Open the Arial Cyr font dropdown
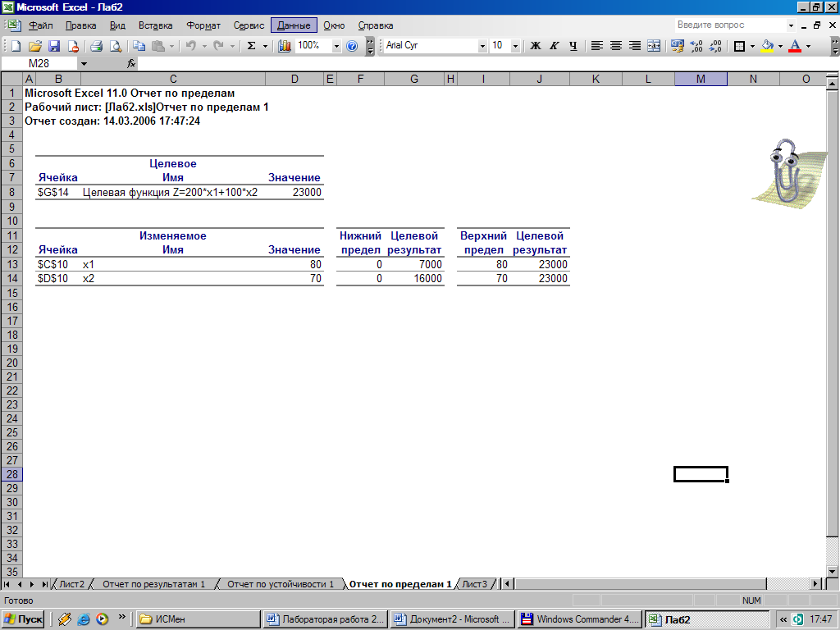 click(482, 46)
